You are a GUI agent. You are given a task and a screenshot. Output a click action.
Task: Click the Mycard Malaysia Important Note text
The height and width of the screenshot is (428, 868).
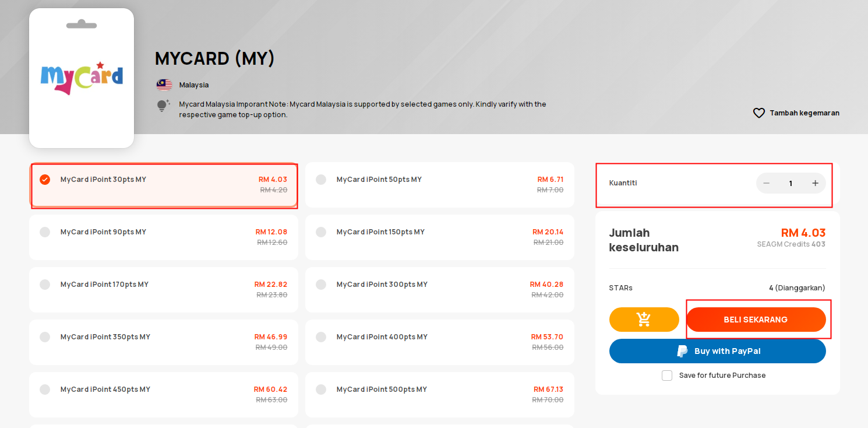click(x=362, y=110)
